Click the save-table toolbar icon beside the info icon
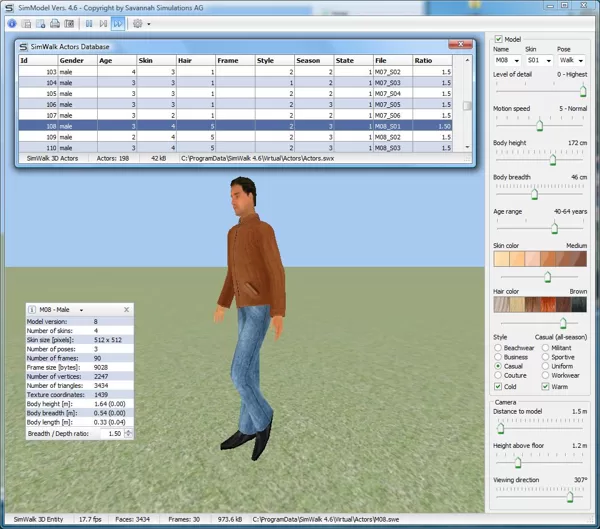600x529 pixels. (x=26, y=24)
